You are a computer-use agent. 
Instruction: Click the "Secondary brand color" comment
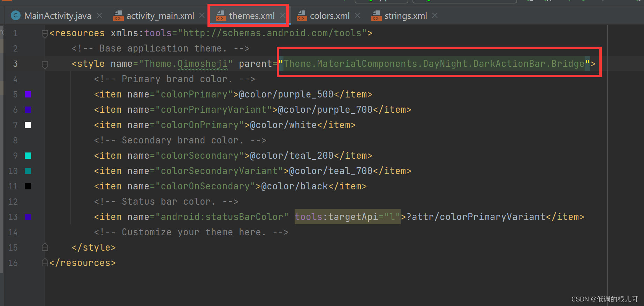pyautogui.click(x=180, y=140)
